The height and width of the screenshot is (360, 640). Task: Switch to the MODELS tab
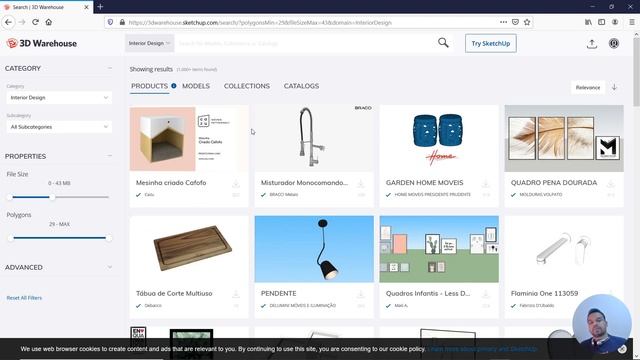(196, 86)
